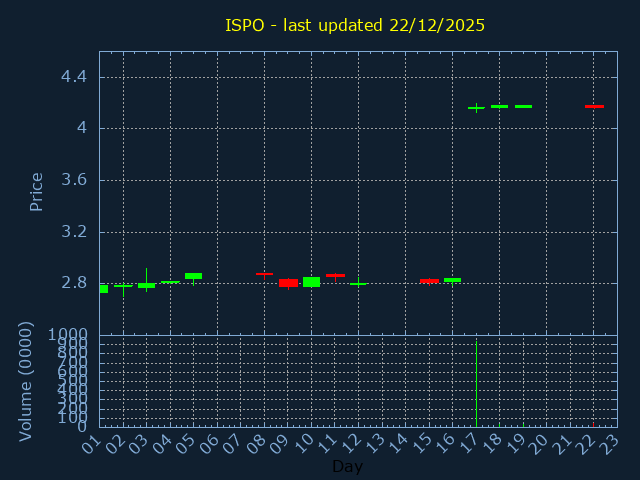Click the red candlestick on day 09
Image resolution: width=640 pixels, height=480 pixels.
click(288, 283)
